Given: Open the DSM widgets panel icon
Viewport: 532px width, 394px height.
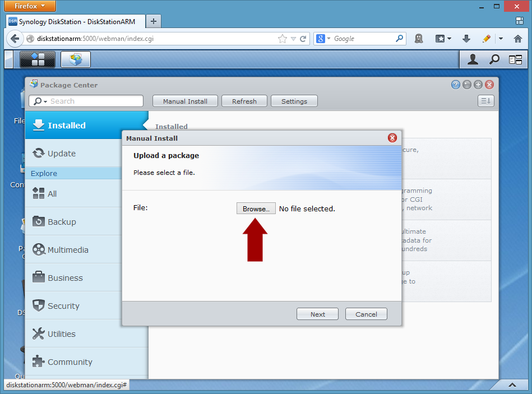Looking at the screenshot, I should (515, 59).
